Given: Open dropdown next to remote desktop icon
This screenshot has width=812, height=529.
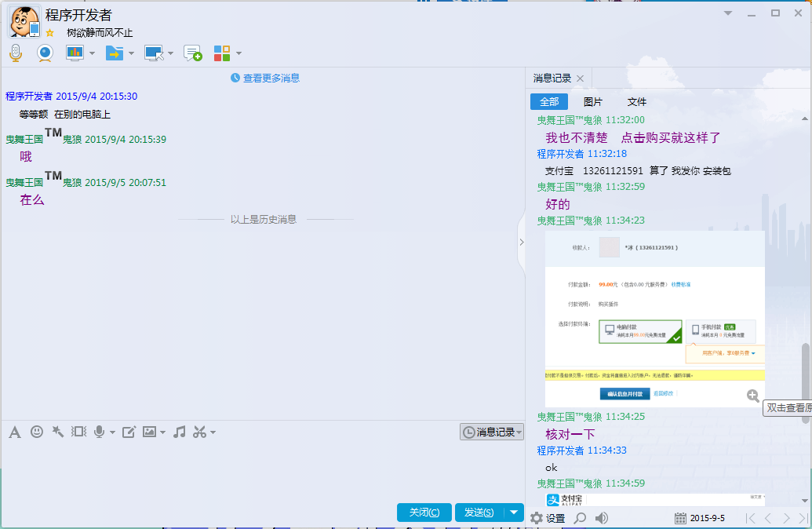Looking at the screenshot, I should (x=170, y=53).
